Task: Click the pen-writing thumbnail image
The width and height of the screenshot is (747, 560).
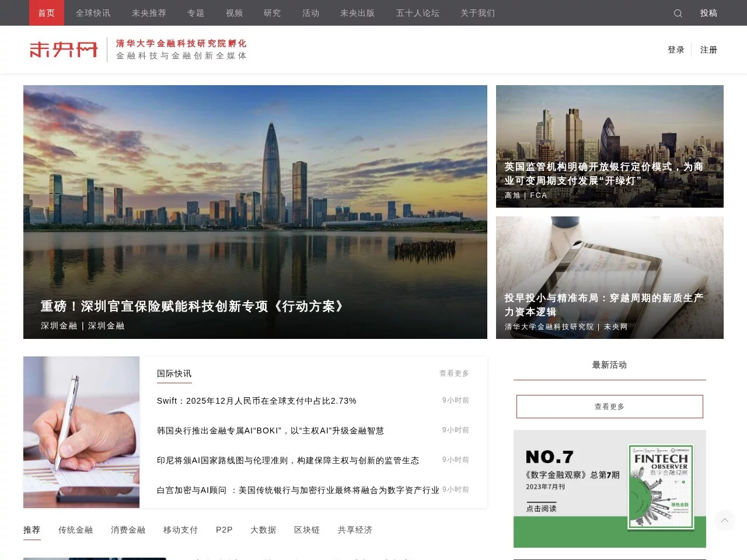Action: (x=81, y=432)
